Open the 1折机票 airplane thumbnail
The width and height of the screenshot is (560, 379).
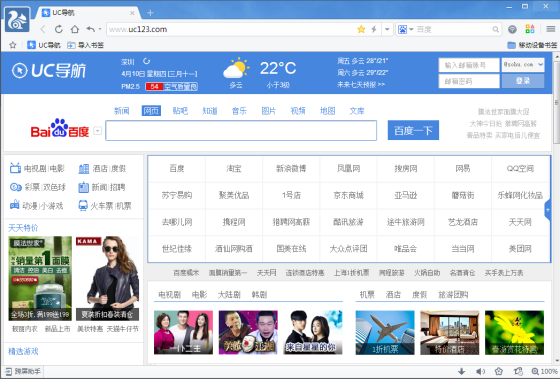(385, 332)
